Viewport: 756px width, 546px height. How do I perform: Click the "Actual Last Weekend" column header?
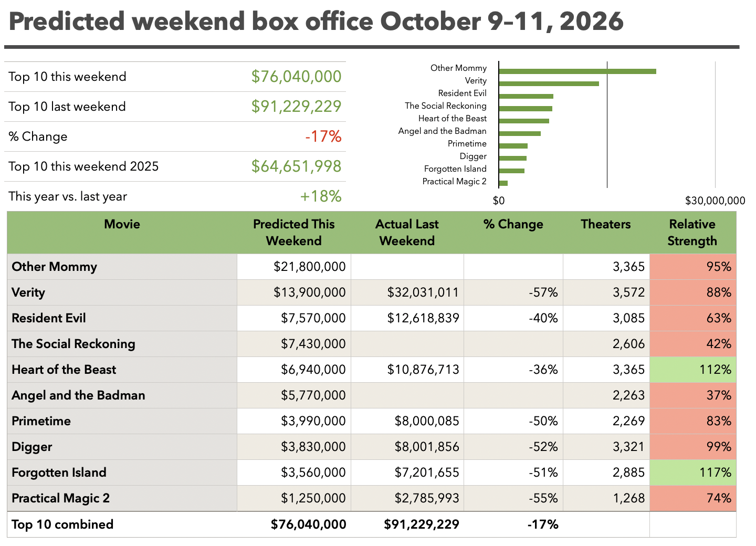[407, 233]
